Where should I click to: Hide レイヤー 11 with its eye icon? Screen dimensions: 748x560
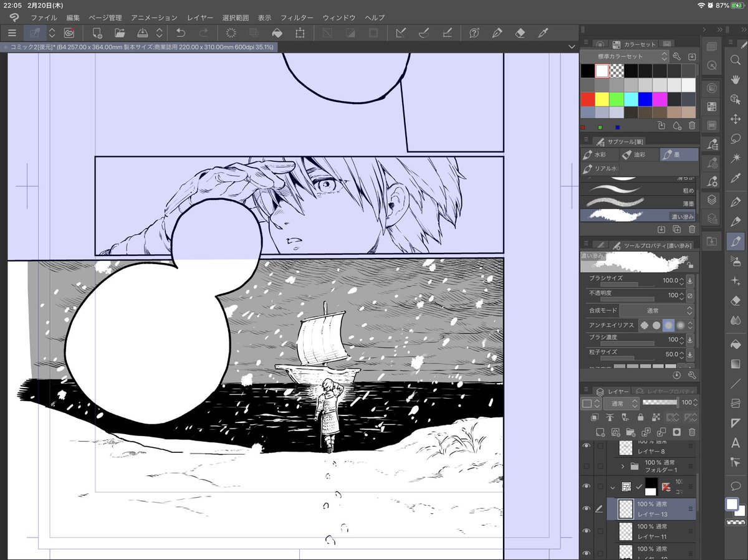586,531
